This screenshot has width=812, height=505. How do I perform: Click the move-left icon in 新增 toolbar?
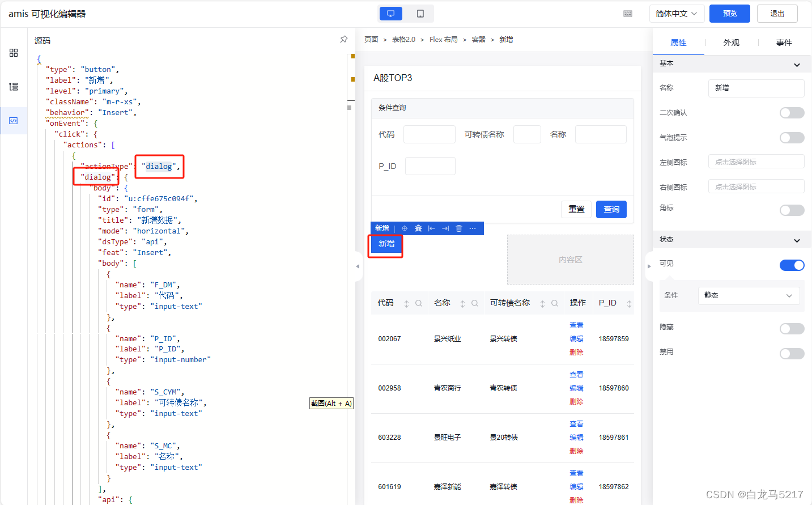coord(432,228)
